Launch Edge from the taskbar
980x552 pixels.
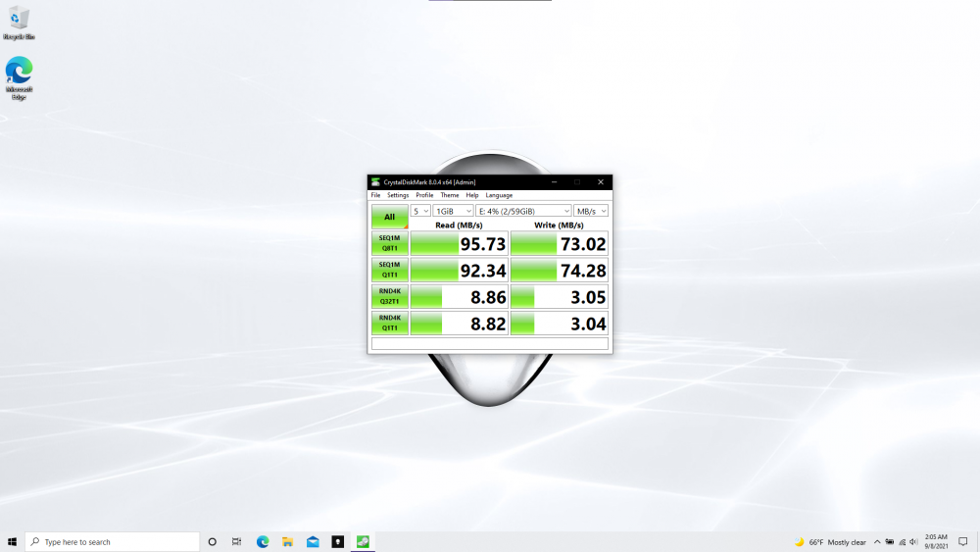(263, 542)
